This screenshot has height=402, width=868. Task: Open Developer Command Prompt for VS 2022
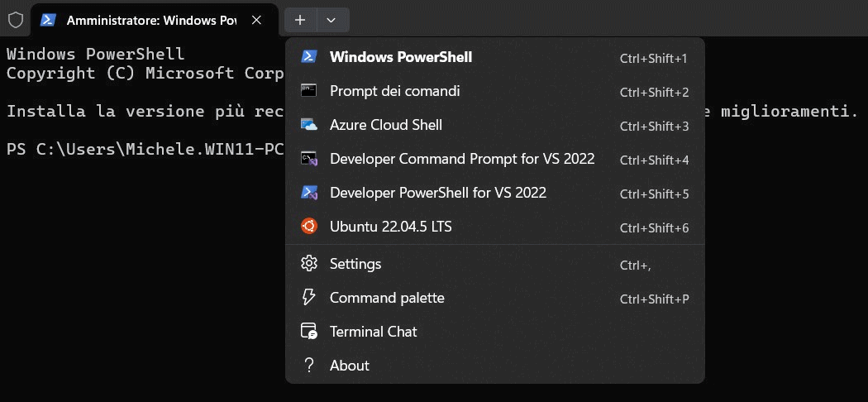[x=495, y=159]
